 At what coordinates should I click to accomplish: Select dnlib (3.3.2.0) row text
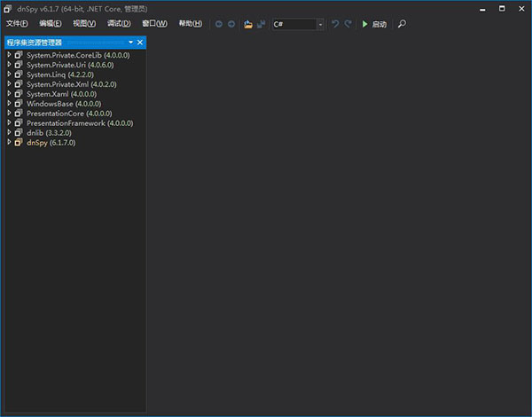(x=49, y=133)
